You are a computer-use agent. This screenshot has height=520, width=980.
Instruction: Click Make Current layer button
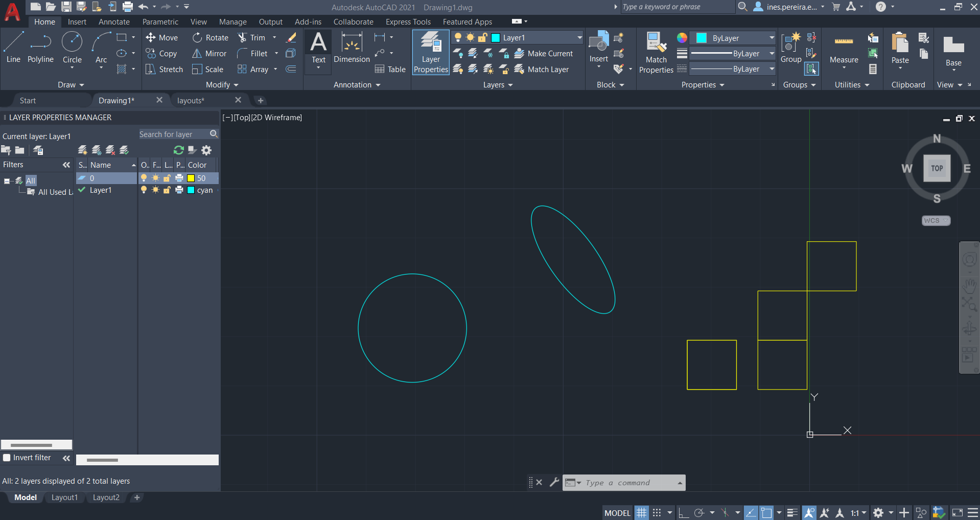(x=544, y=54)
